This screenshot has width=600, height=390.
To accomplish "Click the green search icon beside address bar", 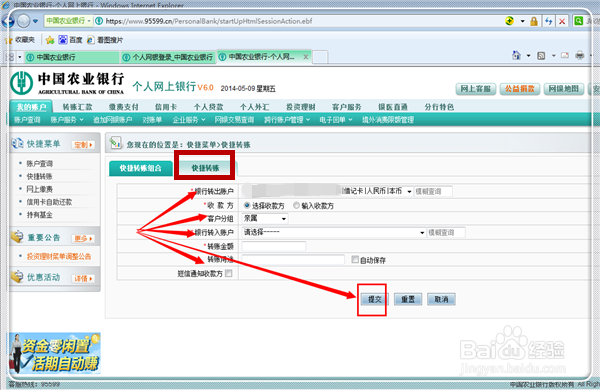I will 579,21.
